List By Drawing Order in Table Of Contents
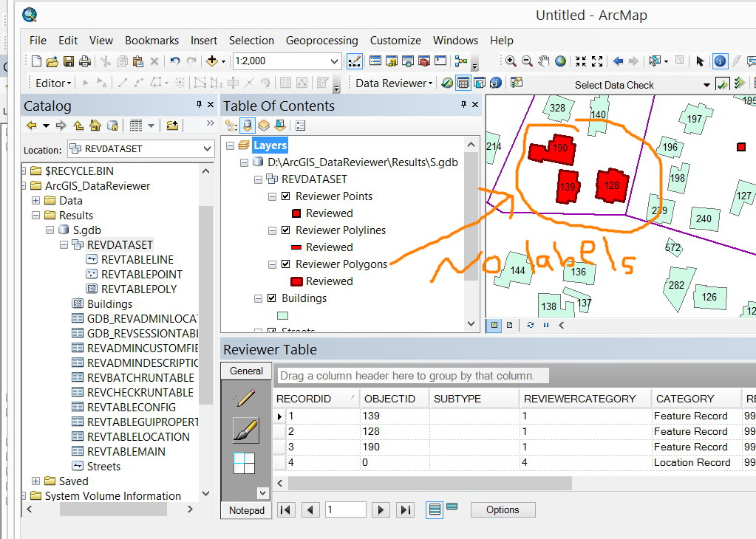Viewport: 756px width, 539px height. tap(231, 126)
